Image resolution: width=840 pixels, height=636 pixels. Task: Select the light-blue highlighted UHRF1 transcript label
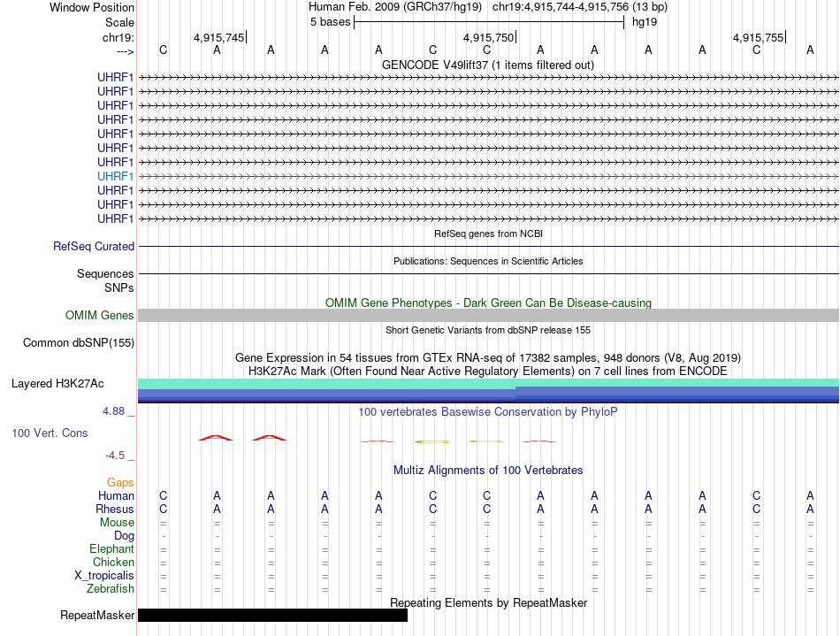tap(115, 176)
